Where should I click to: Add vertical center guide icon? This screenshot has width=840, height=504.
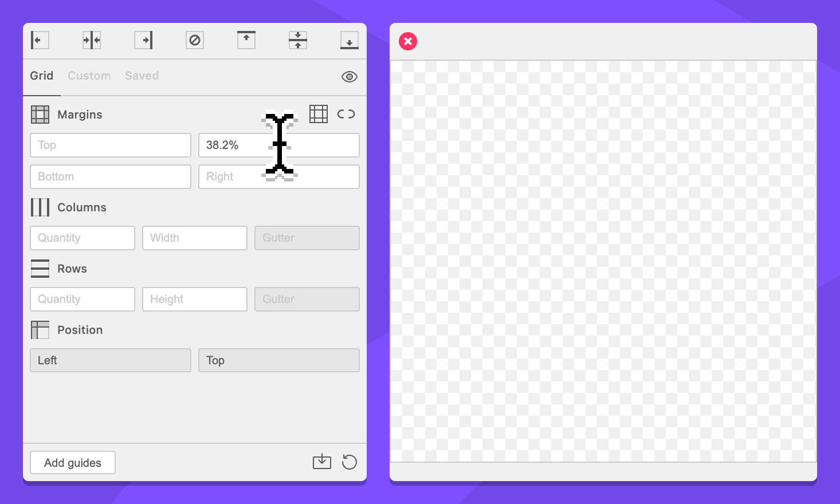click(x=92, y=40)
